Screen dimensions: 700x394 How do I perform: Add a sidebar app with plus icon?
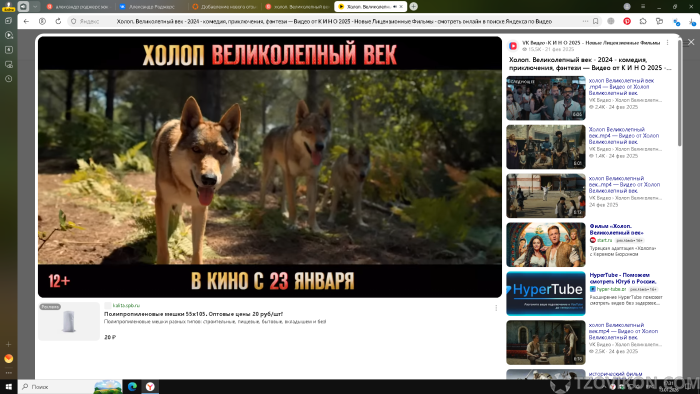[x=8, y=344]
